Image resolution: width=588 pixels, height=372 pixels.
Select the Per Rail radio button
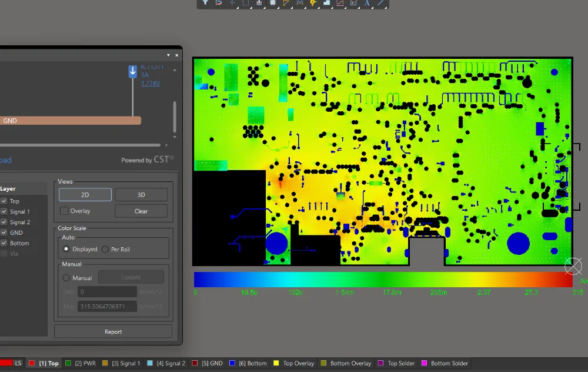(105, 249)
